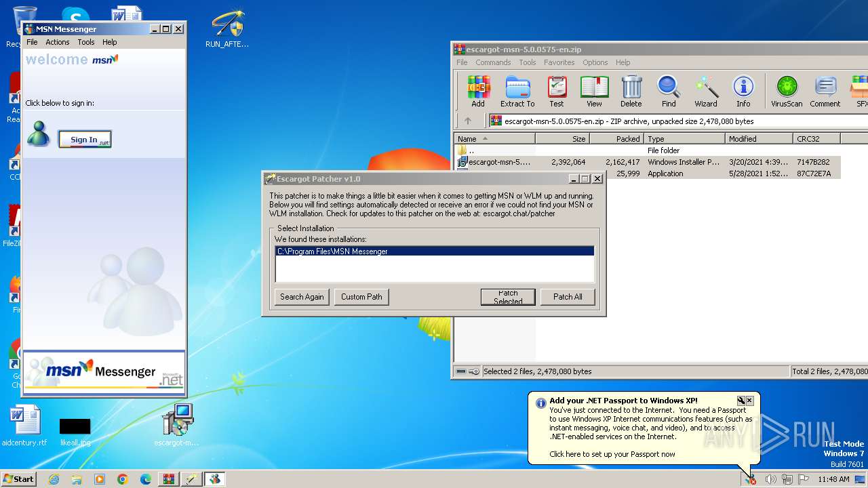The width and height of the screenshot is (868, 488).
Task: Click Patch Selected button
Action: coord(508,297)
